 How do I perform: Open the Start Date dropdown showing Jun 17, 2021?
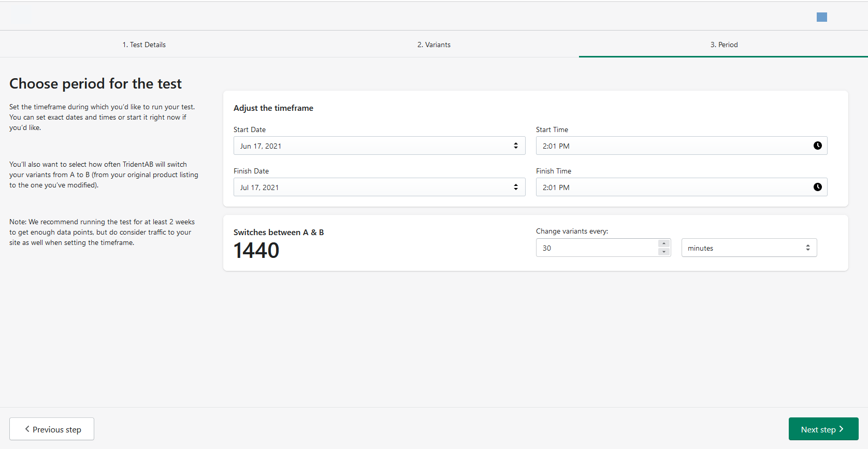point(373,146)
